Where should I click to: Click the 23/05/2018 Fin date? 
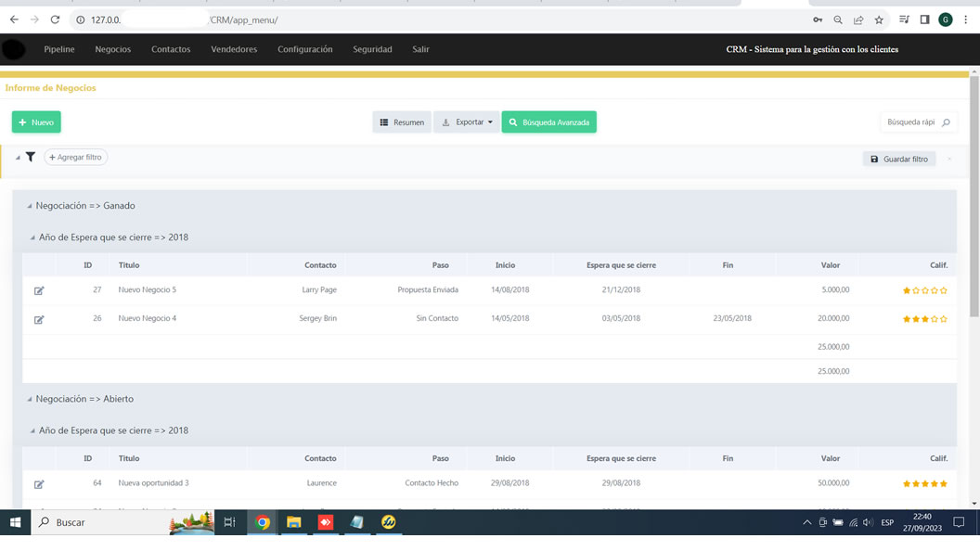(x=732, y=318)
